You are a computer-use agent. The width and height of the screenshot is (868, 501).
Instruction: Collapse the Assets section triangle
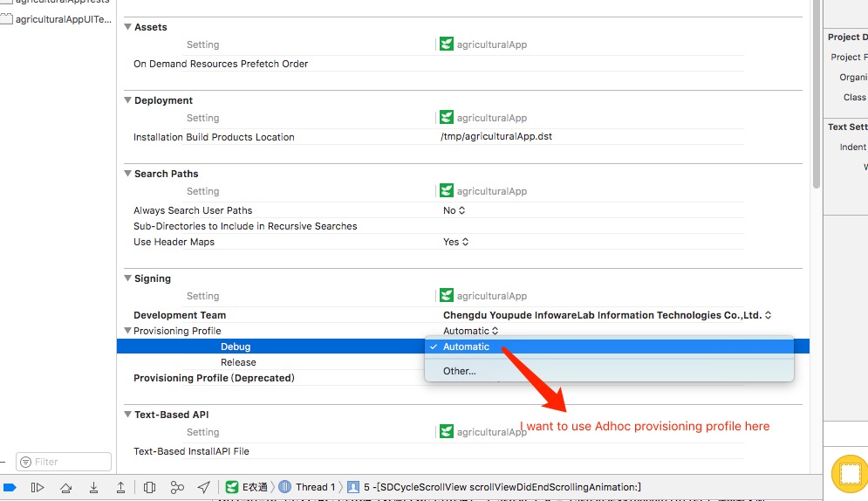pos(128,26)
